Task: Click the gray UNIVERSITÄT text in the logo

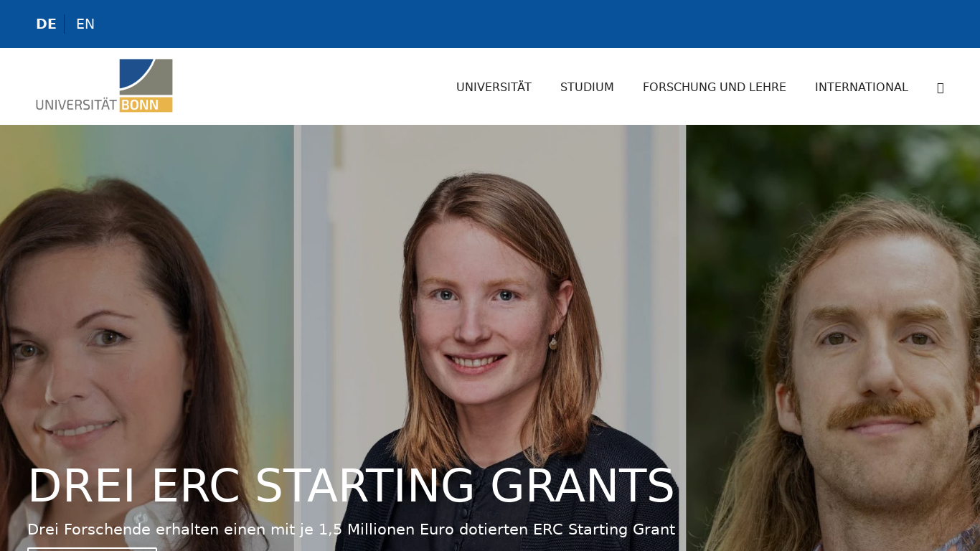Action: pos(76,105)
